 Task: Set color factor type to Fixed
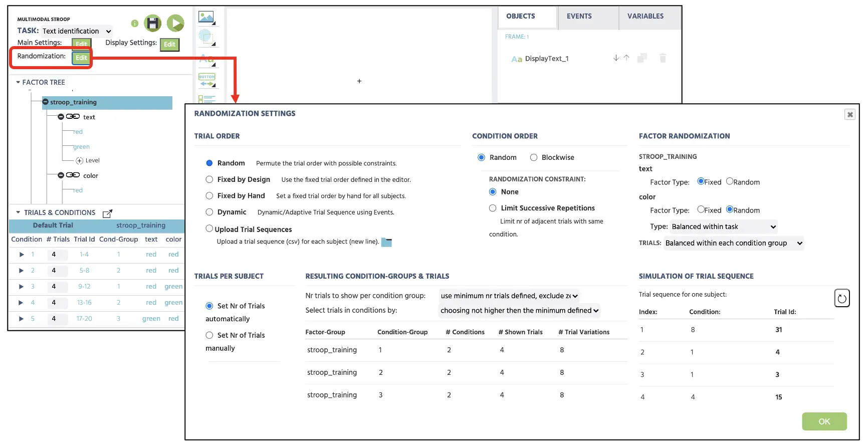pyautogui.click(x=701, y=209)
